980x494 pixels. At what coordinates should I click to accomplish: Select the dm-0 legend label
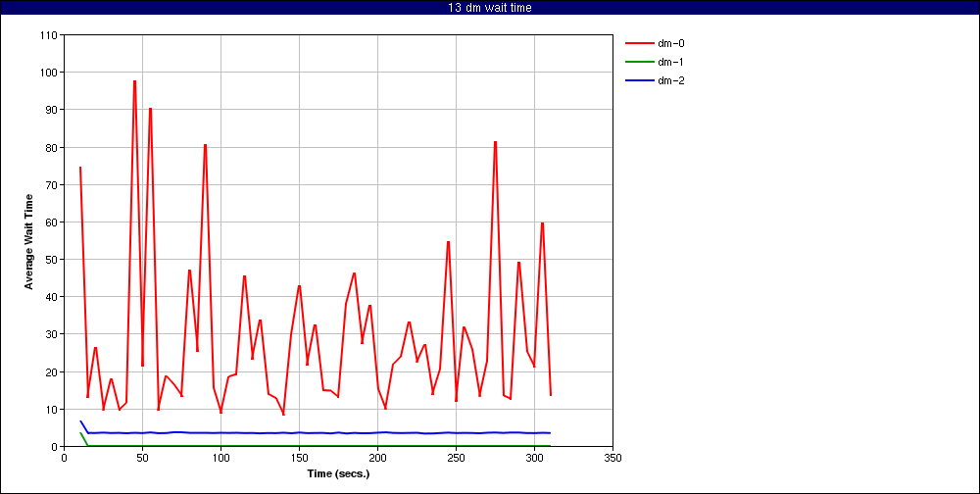point(671,43)
